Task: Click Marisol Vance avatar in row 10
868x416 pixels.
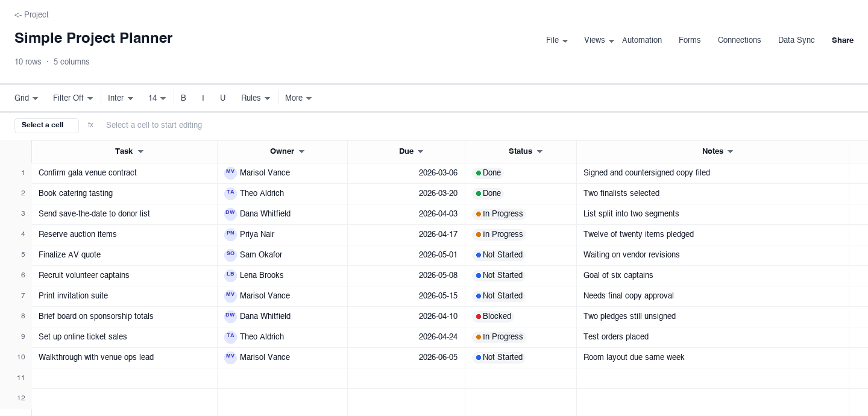Action: click(x=230, y=357)
